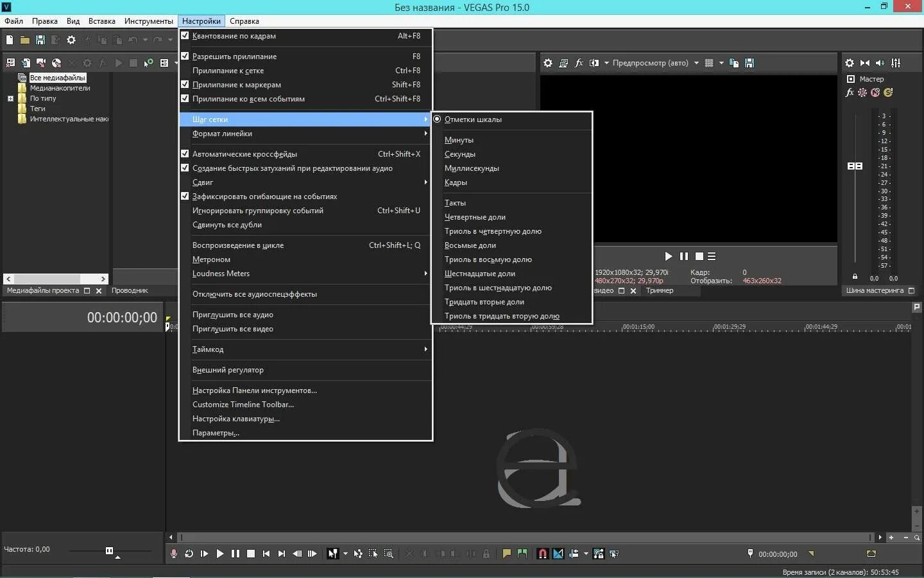
Task: Open overlays grid dropdown arrow in preview
Action: click(721, 63)
